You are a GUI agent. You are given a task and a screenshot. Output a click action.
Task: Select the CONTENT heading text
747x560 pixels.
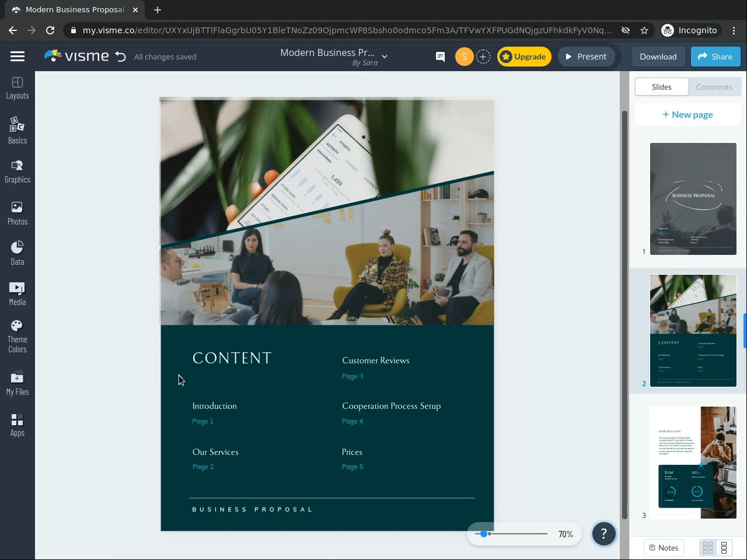click(232, 358)
